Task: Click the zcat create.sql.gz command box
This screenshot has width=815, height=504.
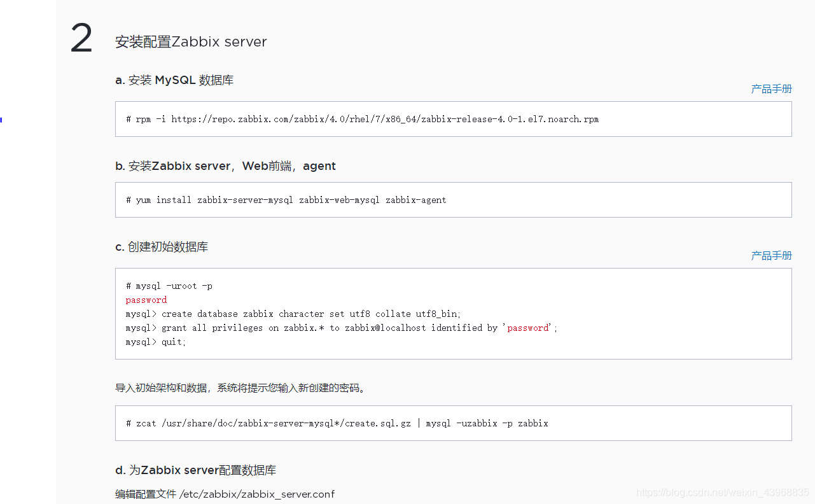Action: pos(453,423)
